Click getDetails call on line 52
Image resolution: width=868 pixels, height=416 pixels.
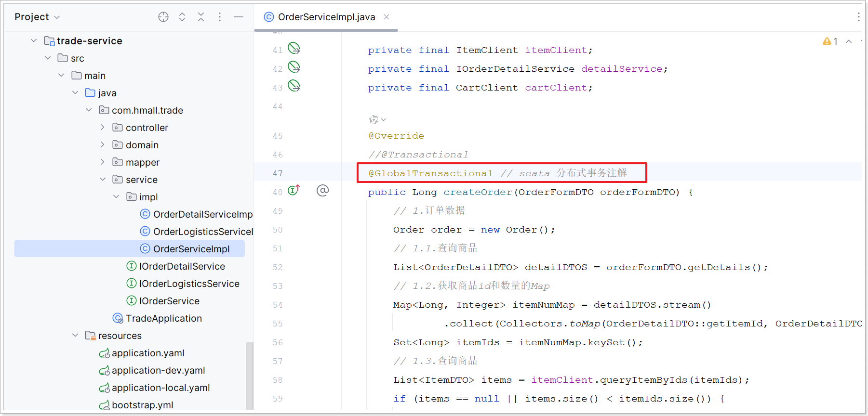[x=719, y=267]
